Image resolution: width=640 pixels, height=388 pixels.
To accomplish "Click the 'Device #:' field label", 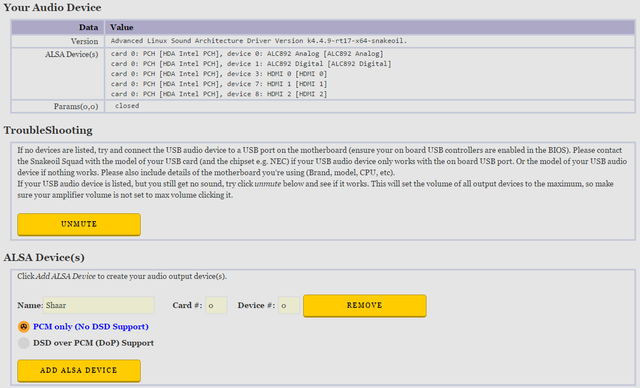I will (256, 305).
